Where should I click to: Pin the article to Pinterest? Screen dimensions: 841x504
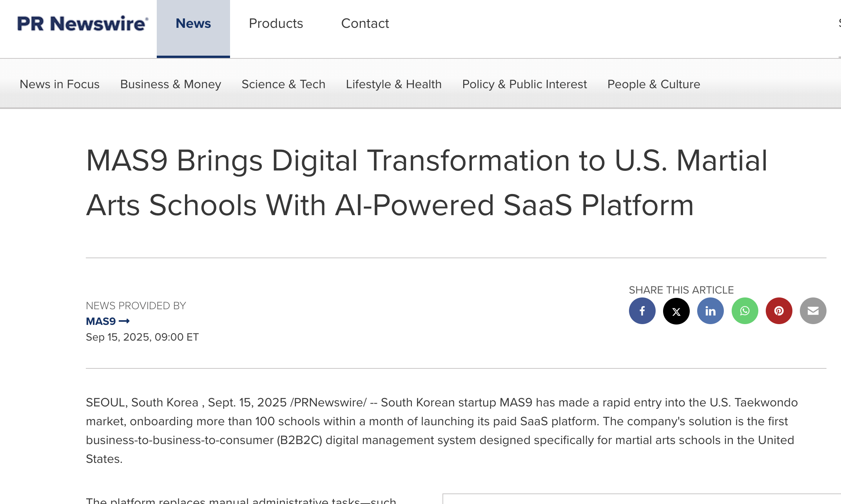779,311
